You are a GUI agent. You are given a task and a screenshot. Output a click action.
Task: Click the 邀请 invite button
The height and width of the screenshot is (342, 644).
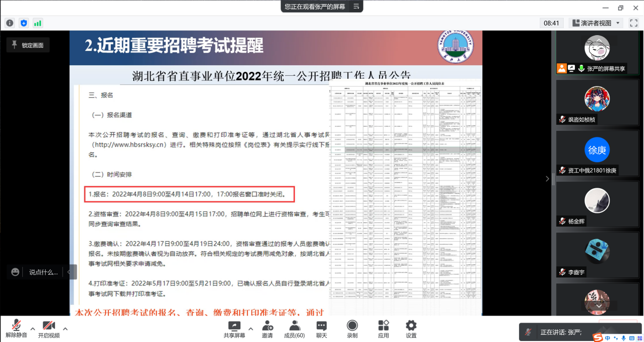[x=266, y=328]
